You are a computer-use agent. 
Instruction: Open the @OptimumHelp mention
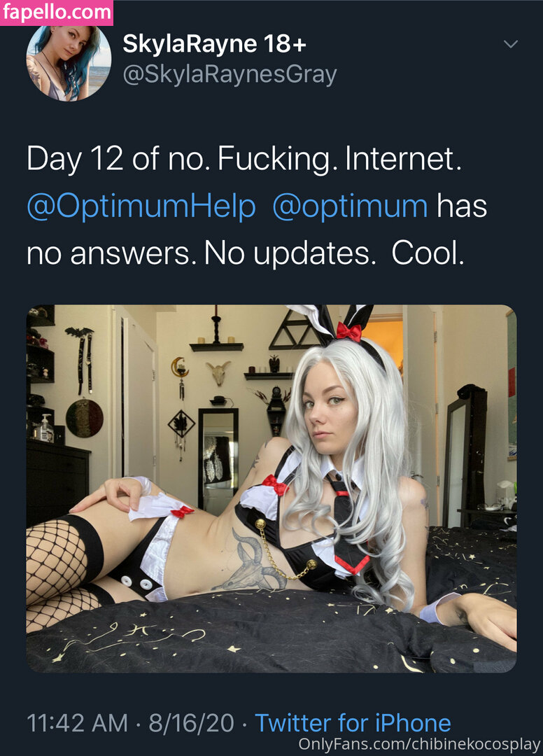[x=141, y=206]
